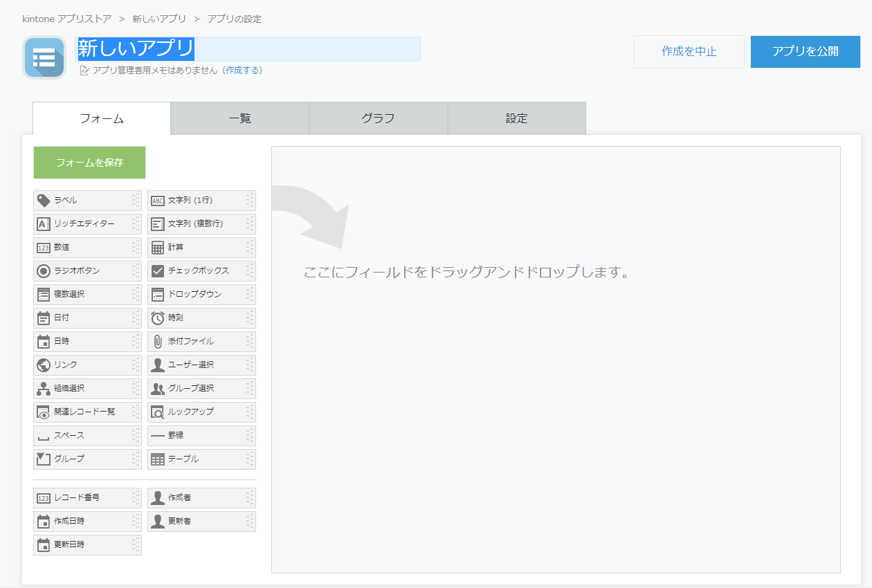Click the 新しいアプリ app name field

[248, 49]
